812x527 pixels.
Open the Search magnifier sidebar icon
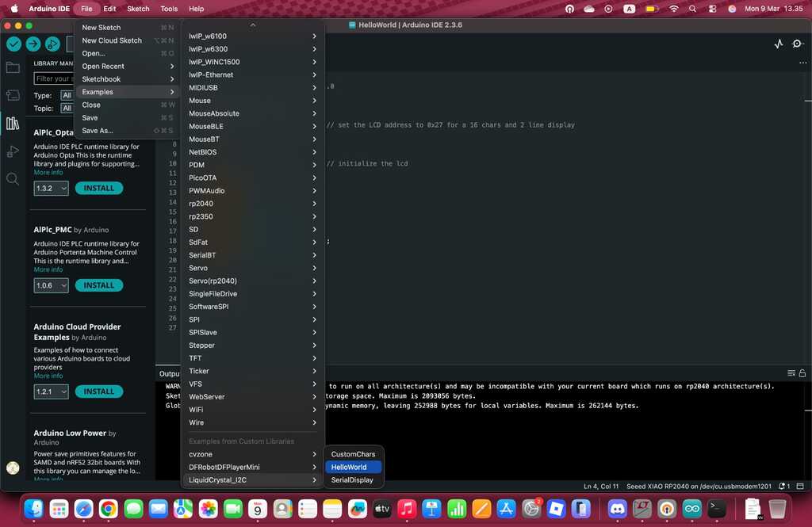pos(13,179)
